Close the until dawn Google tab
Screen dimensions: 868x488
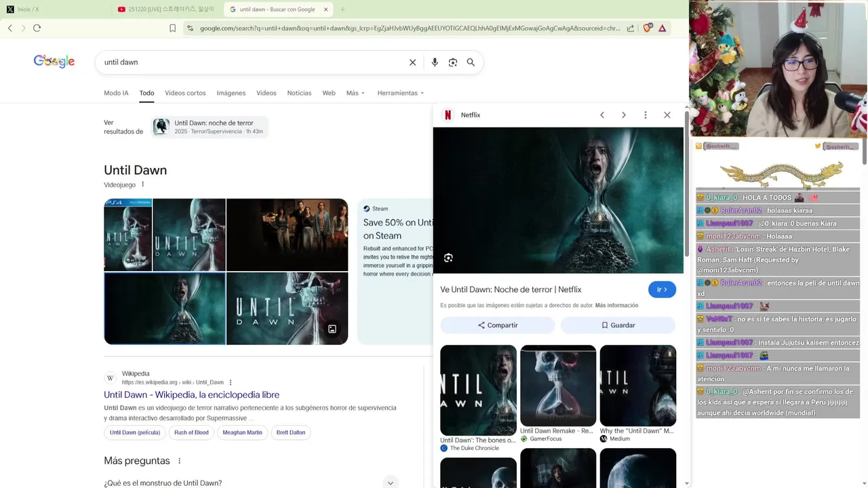pos(325,9)
